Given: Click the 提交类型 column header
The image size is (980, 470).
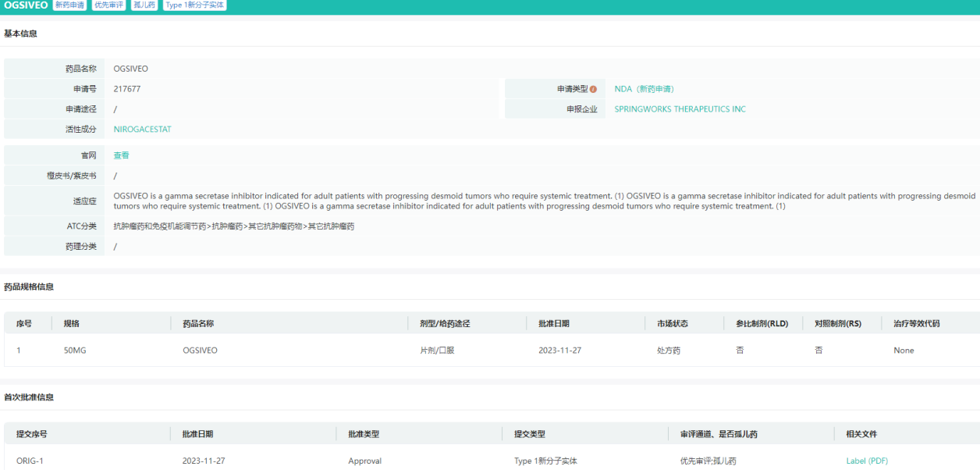Looking at the screenshot, I should [530, 434].
